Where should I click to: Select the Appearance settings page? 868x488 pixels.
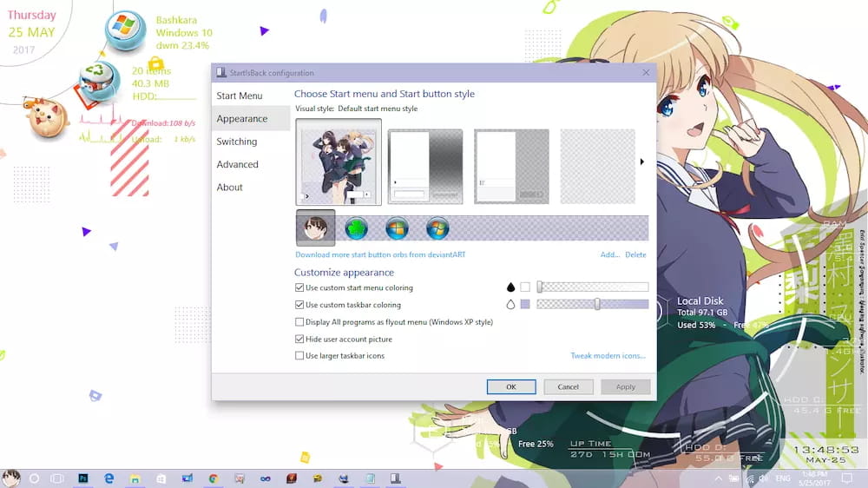pyautogui.click(x=251, y=119)
